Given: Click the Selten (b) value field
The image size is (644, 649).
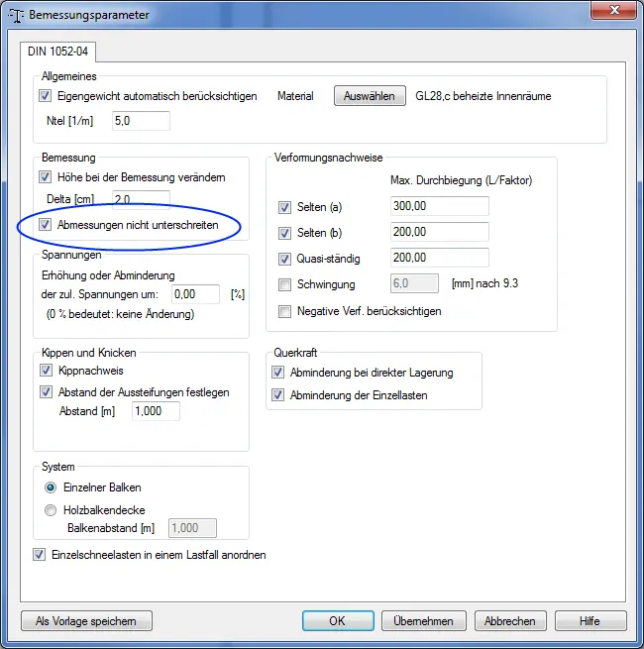Looking at the screenshot, I should [x=440, y=232].
